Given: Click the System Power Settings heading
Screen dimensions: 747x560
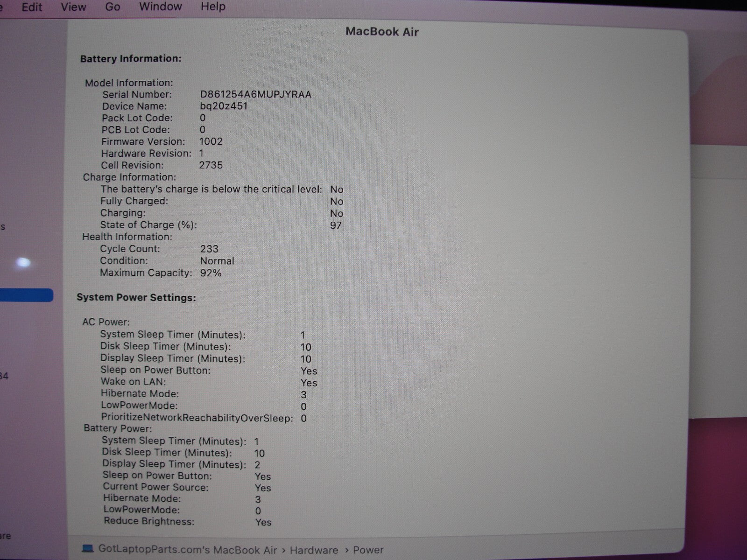Looking at the screenshot, I should coord(136,298).
